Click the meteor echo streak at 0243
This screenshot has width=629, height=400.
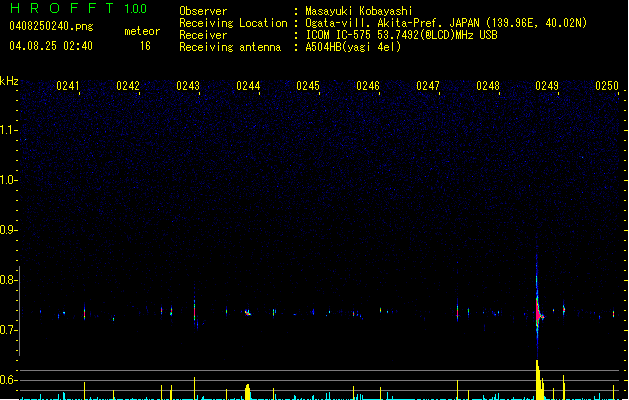pyautogui.click(x=195, y=310)
